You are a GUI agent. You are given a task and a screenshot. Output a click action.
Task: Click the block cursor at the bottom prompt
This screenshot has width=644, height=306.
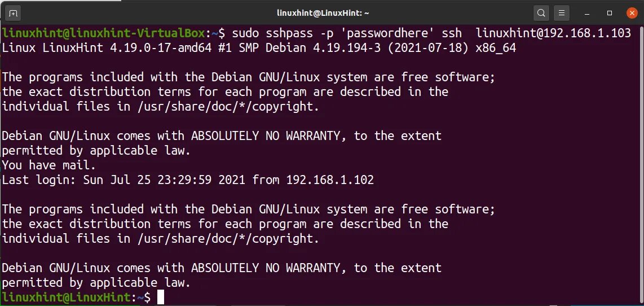(161, 297)
